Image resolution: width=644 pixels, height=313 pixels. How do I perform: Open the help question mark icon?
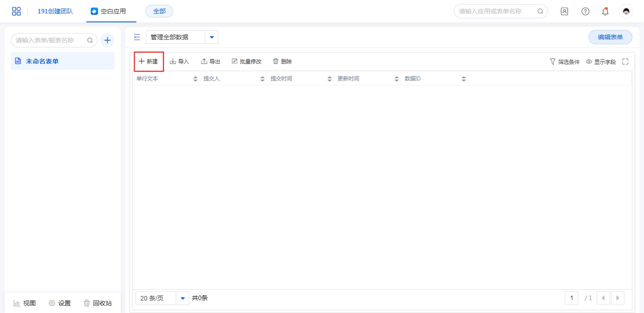pos(585,12)
